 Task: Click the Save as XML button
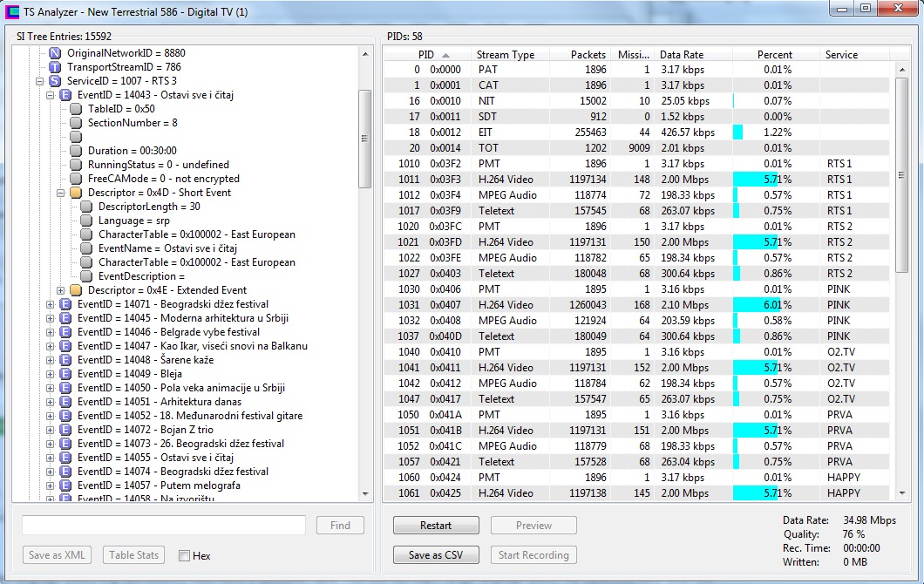click(x=58, y=555)
